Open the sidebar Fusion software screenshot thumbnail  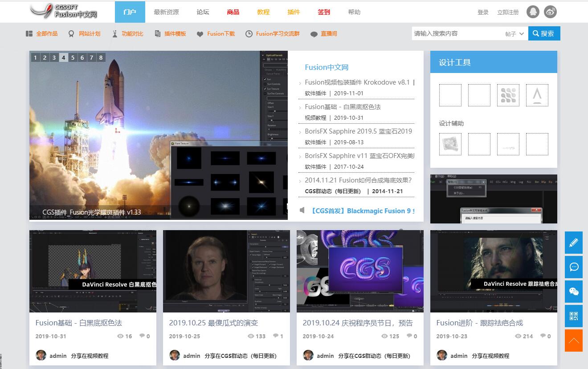[x=494, y=199]
